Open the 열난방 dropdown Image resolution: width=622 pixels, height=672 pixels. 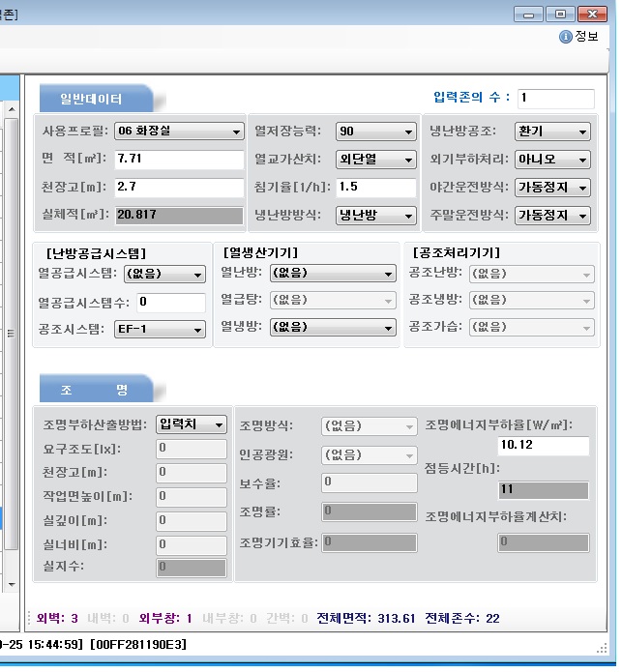coord(333,275)
